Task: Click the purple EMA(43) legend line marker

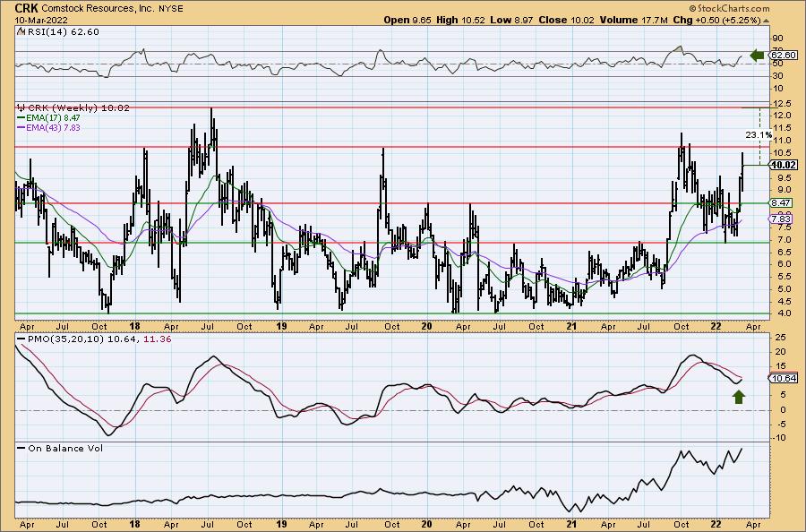Action: tap(21, 127)
